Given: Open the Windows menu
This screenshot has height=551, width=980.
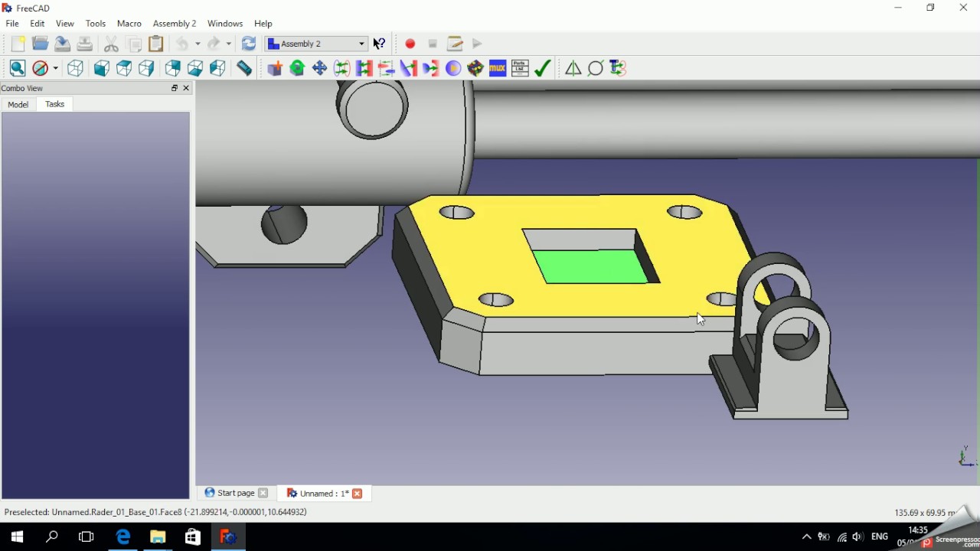Looking at the screenshot, I should click(x=225, y=24).
